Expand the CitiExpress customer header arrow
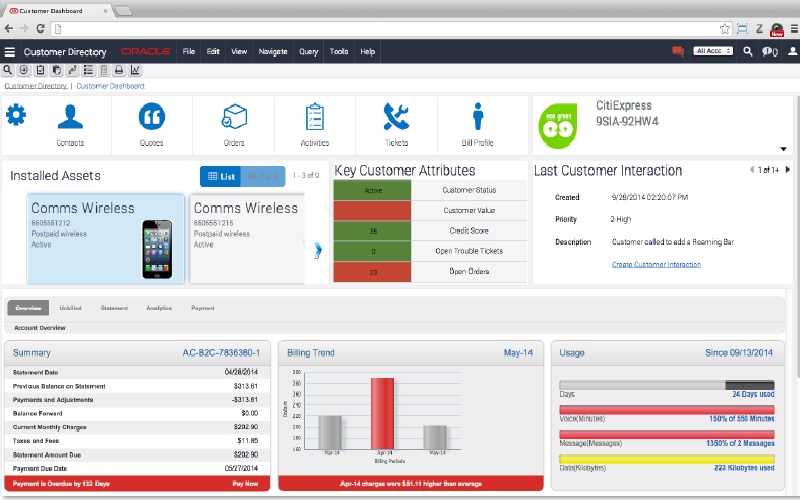Screen dimensions: 800x500 click(x=783, y=149)
